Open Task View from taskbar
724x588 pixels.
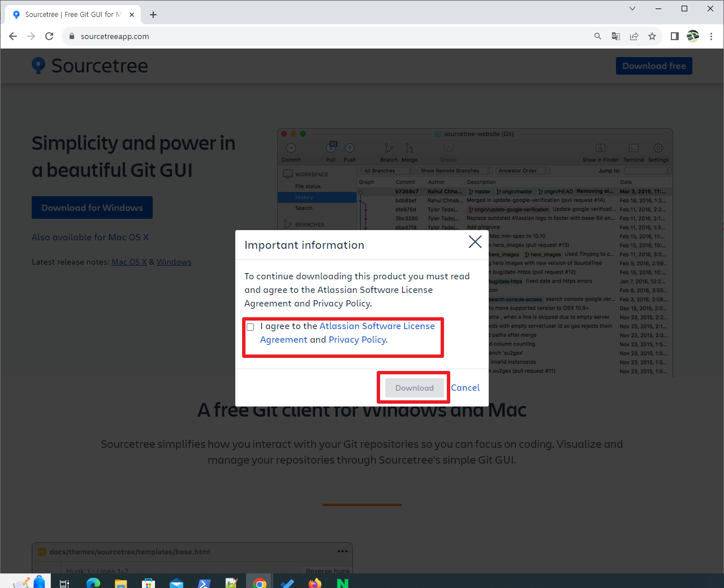[64, 583]
